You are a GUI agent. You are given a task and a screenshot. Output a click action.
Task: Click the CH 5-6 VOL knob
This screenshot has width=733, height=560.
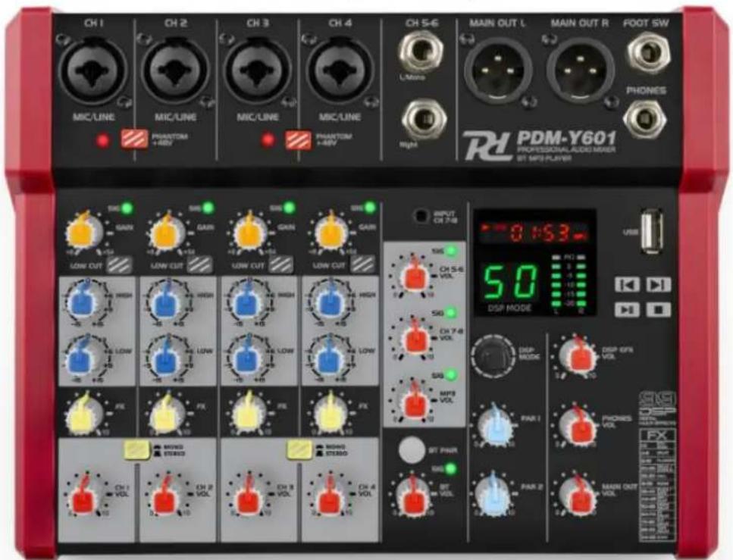click(414, 274)
